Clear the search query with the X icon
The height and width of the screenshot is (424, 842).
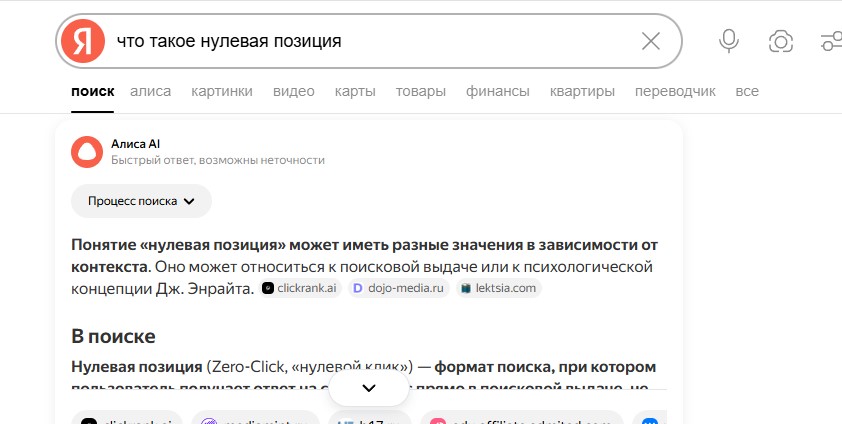[x=651, y=41]
